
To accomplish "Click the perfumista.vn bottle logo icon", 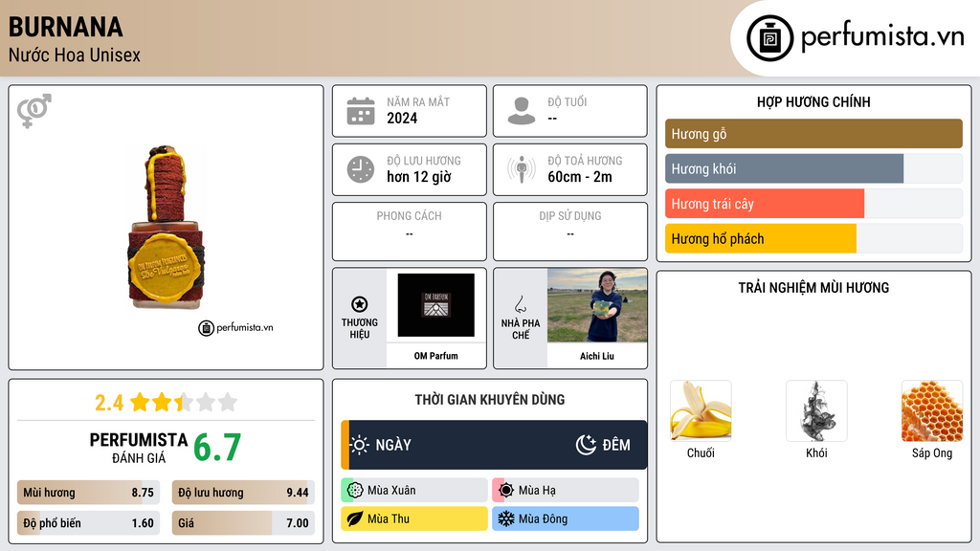I will coord(769,38).
